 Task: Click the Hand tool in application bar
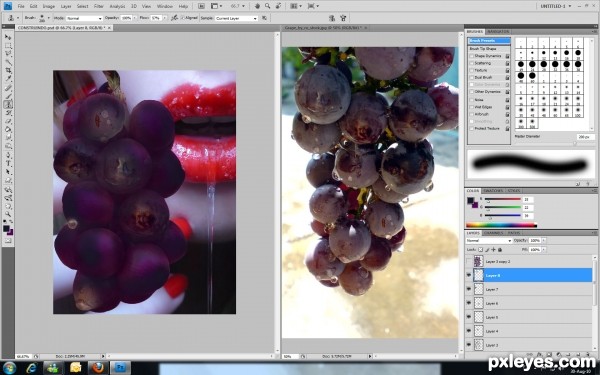coord(258,6)
